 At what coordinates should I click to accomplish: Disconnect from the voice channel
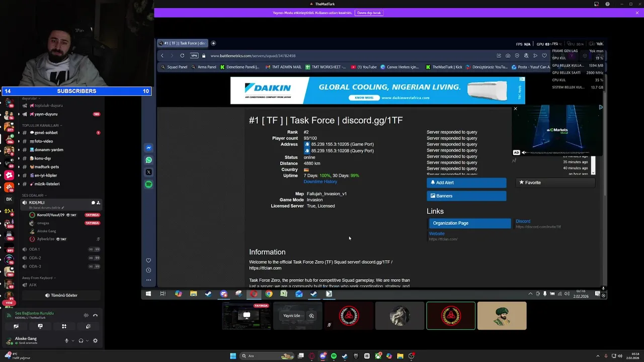click(x=95, y=315)
